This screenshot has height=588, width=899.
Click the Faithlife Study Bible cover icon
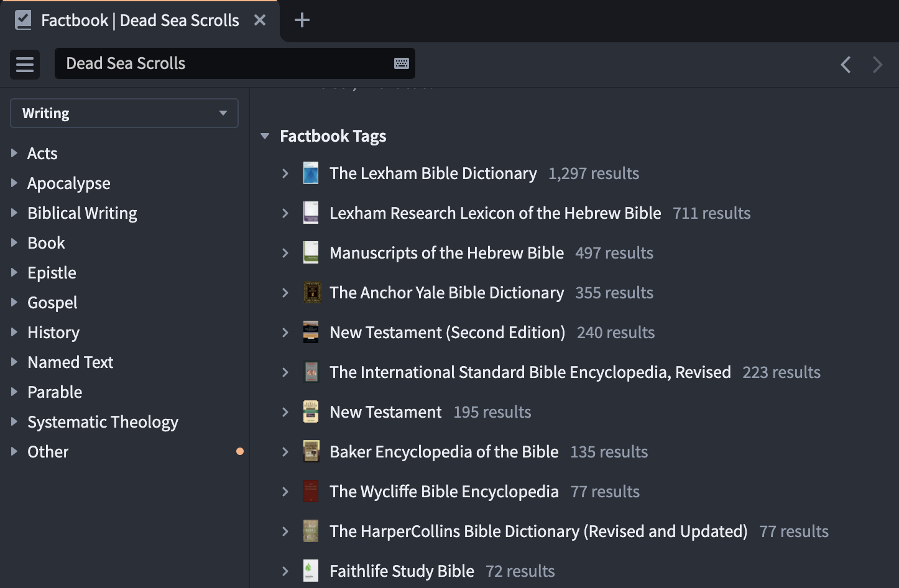(311, 571)
